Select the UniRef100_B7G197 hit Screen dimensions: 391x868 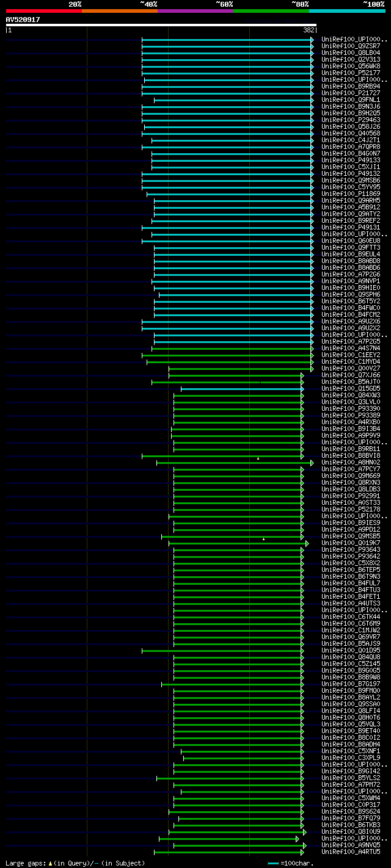(351, 684)
